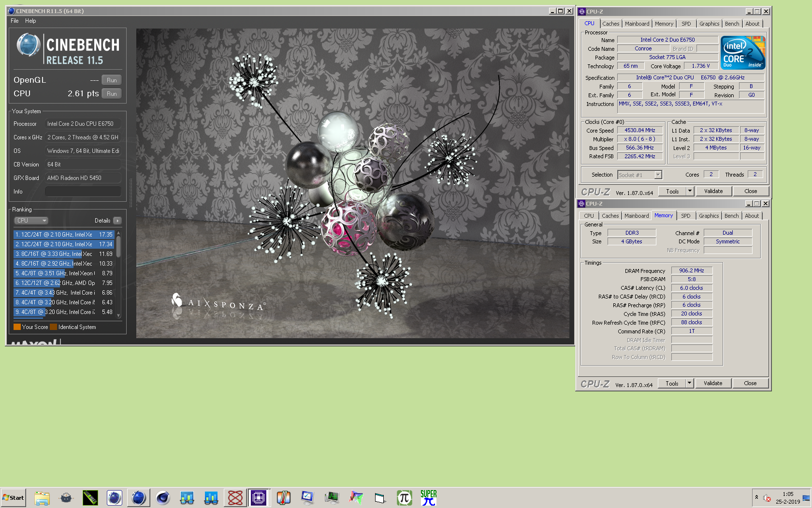Open Windows Explorer from the taskbar

42,498
